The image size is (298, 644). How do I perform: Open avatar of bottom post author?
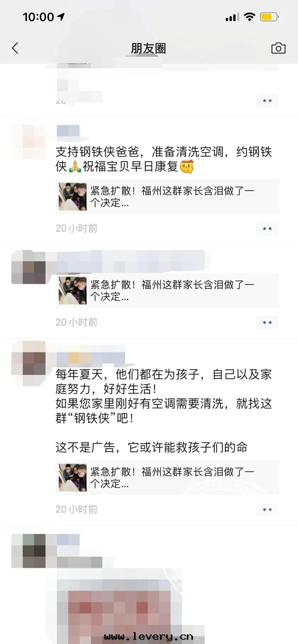point(29,551)
